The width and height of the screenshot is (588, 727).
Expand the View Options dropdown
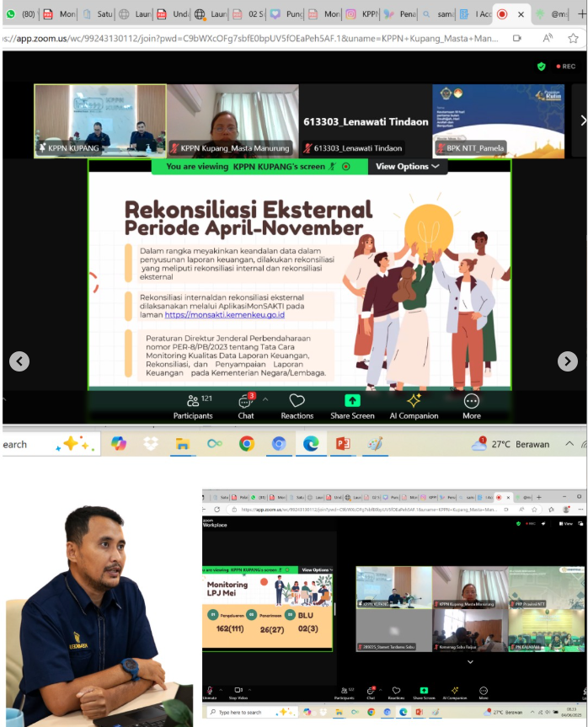407,167
